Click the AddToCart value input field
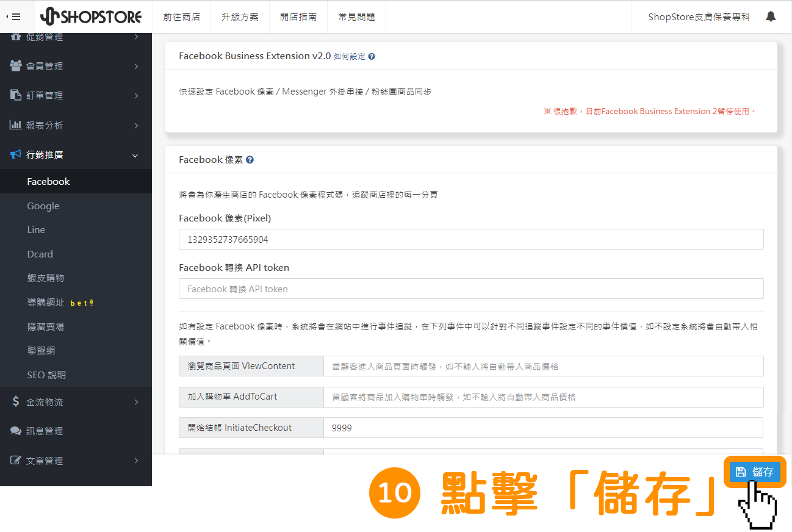The width and height of the screenshot is (792, 532). [x=544, y=397]
